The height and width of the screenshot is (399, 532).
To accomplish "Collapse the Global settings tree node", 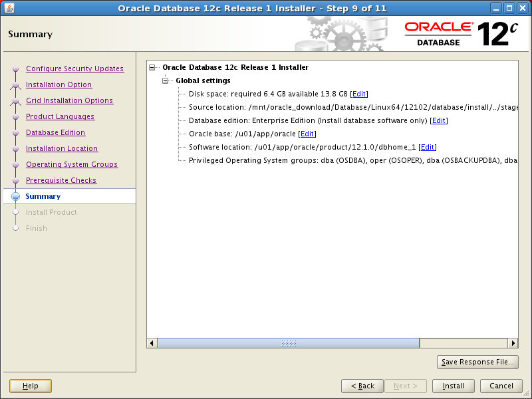I will (x=165, y=80).
